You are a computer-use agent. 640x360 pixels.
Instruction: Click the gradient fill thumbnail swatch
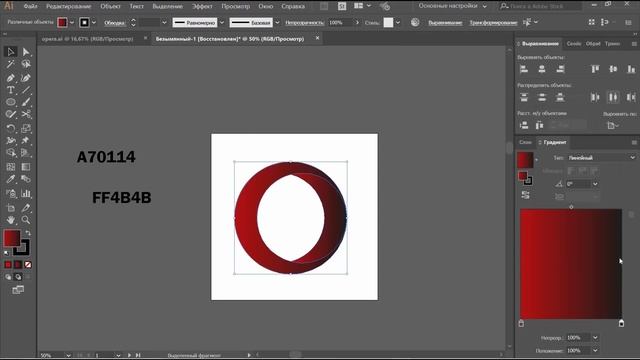525,160
